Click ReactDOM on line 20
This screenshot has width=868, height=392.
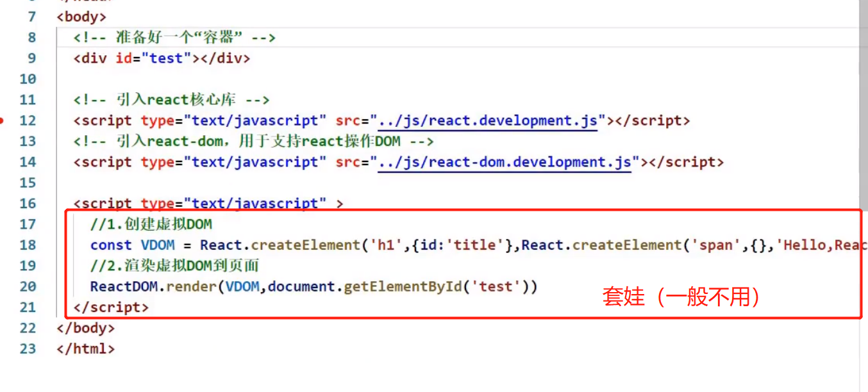[x=124, y=286]
